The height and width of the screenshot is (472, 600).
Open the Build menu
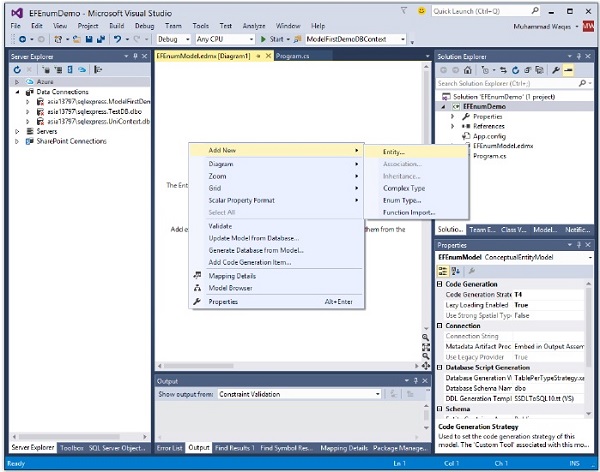116,26
